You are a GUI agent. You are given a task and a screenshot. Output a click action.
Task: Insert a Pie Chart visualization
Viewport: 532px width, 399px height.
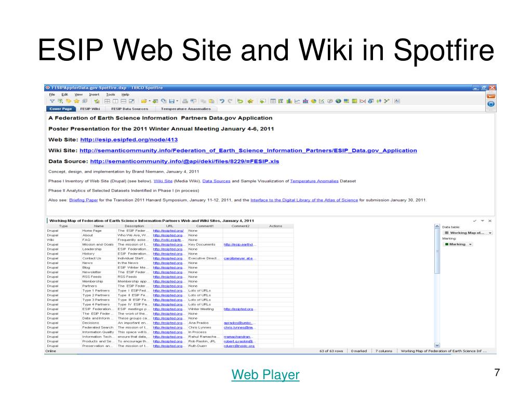point(313,101)
